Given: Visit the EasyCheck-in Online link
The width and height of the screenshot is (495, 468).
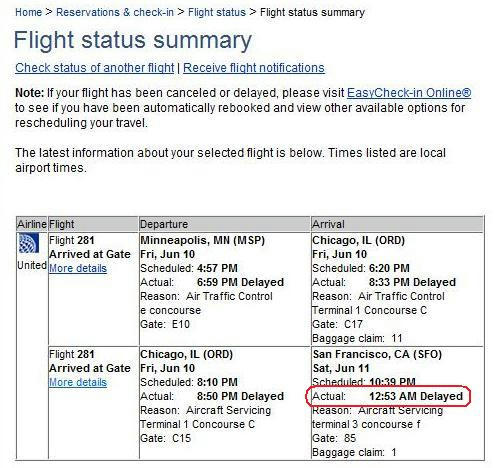Looking at the screenshot, I should coord(409,93).
